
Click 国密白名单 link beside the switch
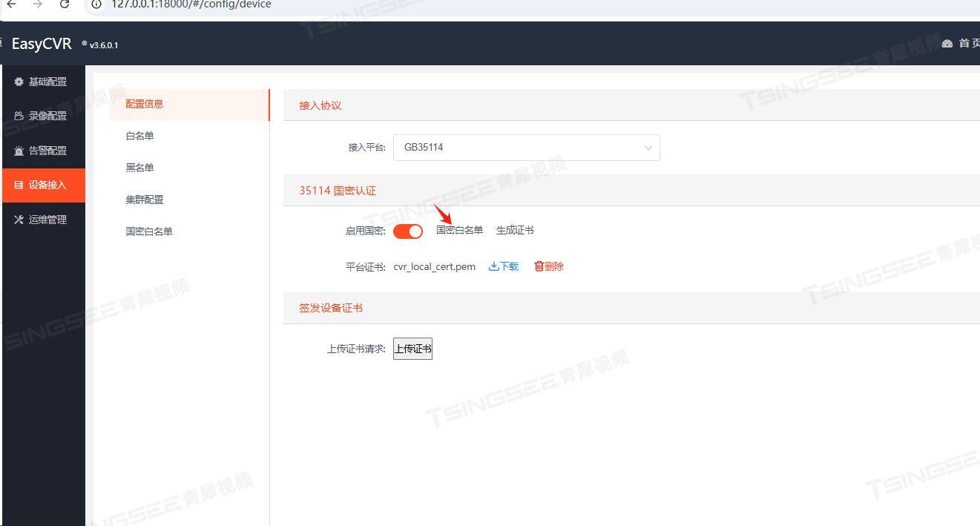tap(459, 231)
